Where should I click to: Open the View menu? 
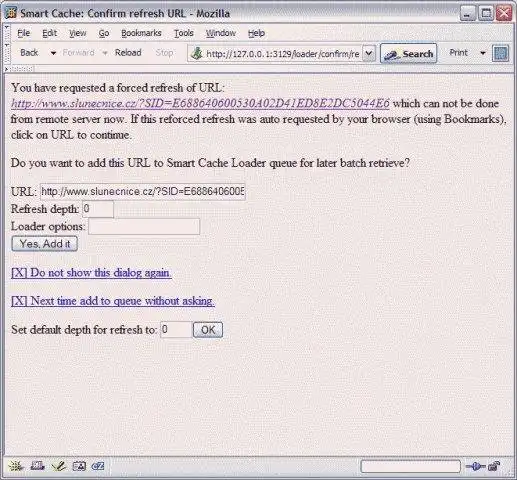[x=77, y=33]
